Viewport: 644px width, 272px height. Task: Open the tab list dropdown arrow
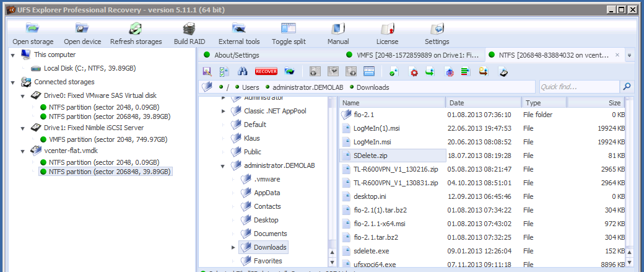pos(630,55)
